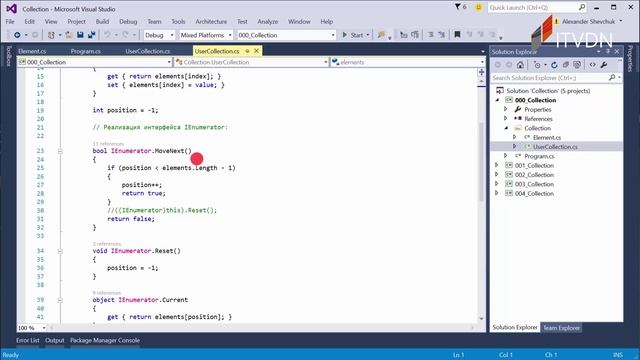Click the Undo toolbar icon
This screenshot has height=360, width=640.
[107, 35]
